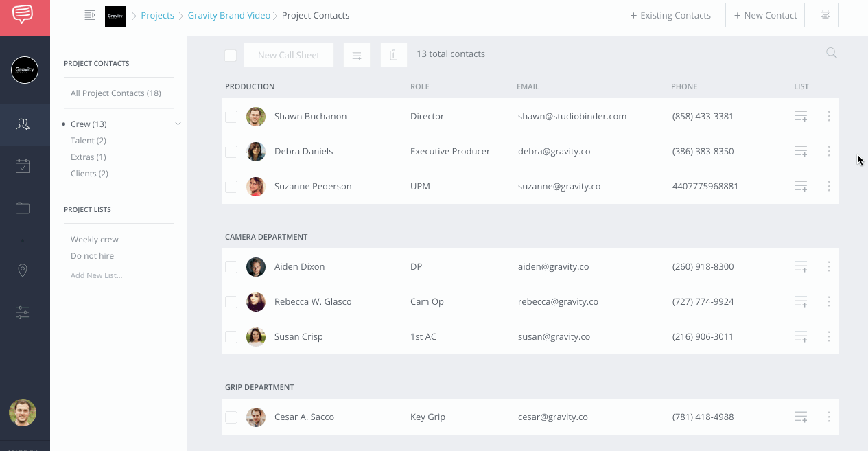868x451 pixels.
Task: Open the StudioBinder chat logo icon
Action: pyautogui.click(x=22, y=14)
